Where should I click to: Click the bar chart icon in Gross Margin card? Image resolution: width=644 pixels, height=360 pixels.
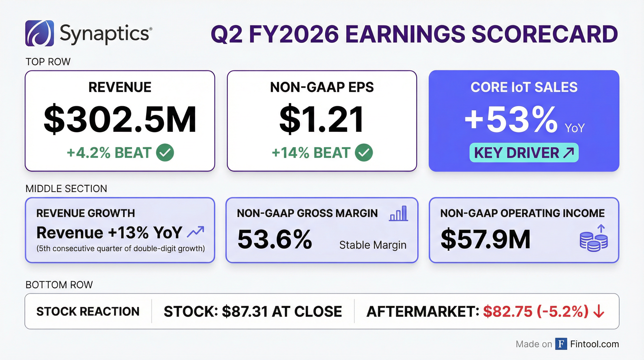pyautogui.click(x=399, y=214)
